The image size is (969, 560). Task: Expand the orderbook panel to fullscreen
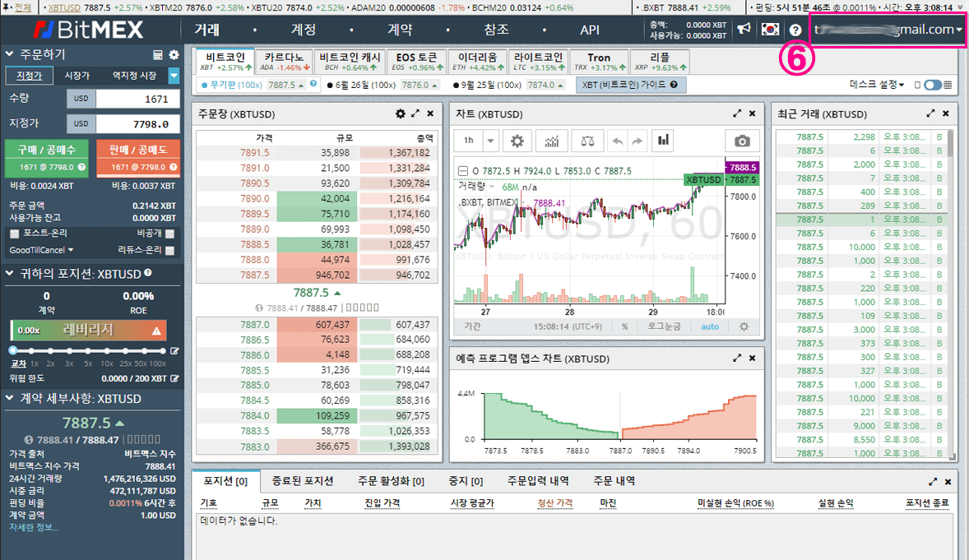[x=415, y=113]
